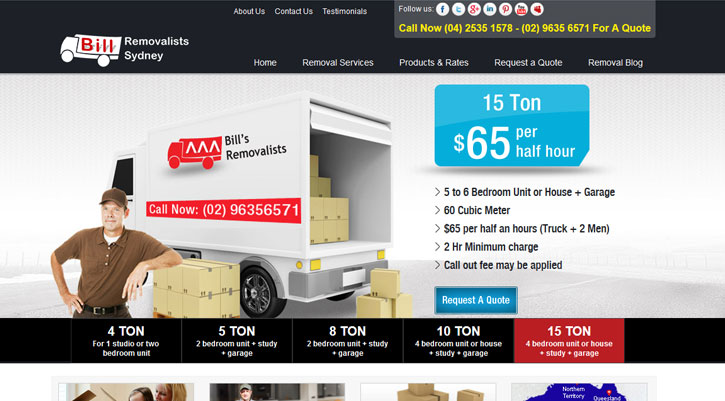Visit the LinkedIn profile icon
The width and height of the screenshot is (725, 401).
490,9
